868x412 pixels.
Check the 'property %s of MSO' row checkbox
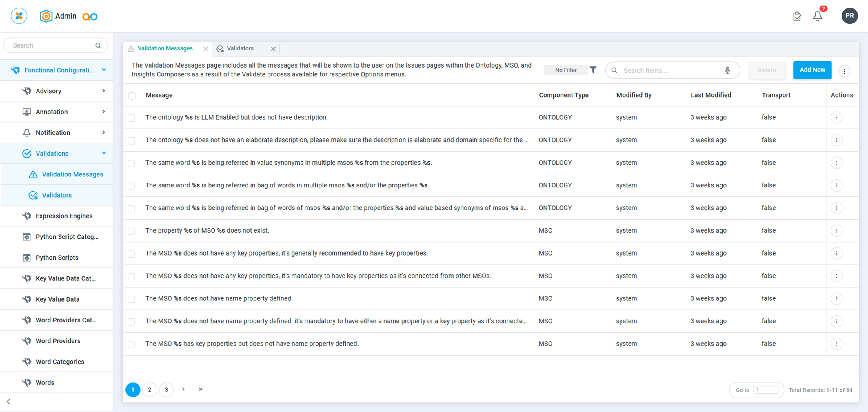tap(131, 231)
